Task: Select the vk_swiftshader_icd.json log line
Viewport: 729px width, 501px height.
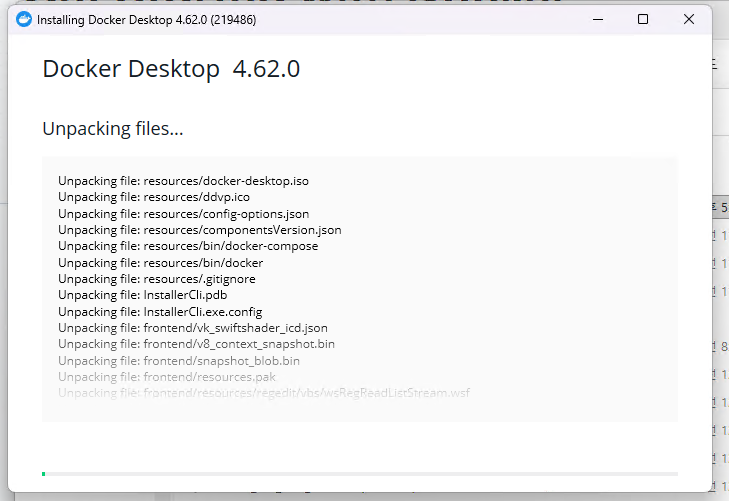Action: [x=192, y=328]
